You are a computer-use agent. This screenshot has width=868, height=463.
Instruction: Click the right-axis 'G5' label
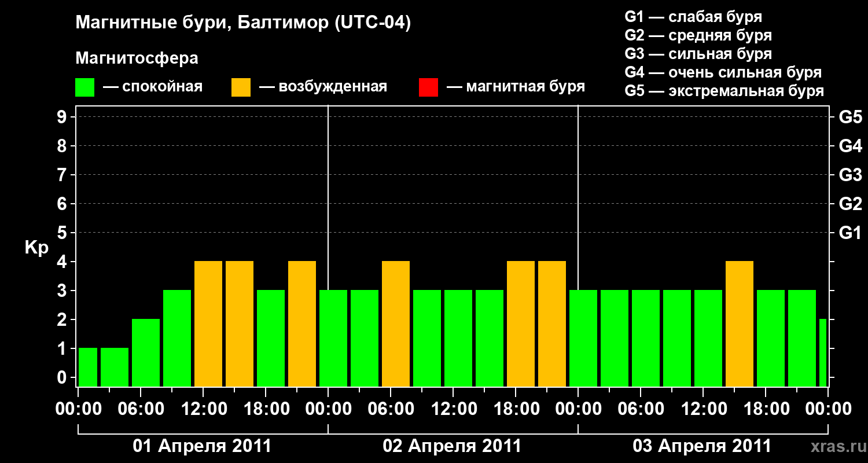tap(851, 117)
